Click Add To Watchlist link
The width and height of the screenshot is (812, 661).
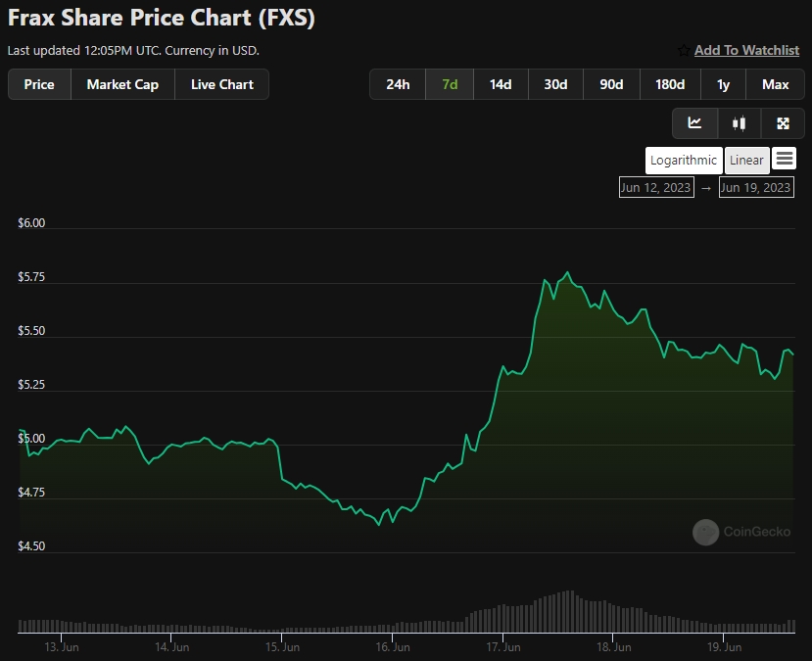[746, 50]
